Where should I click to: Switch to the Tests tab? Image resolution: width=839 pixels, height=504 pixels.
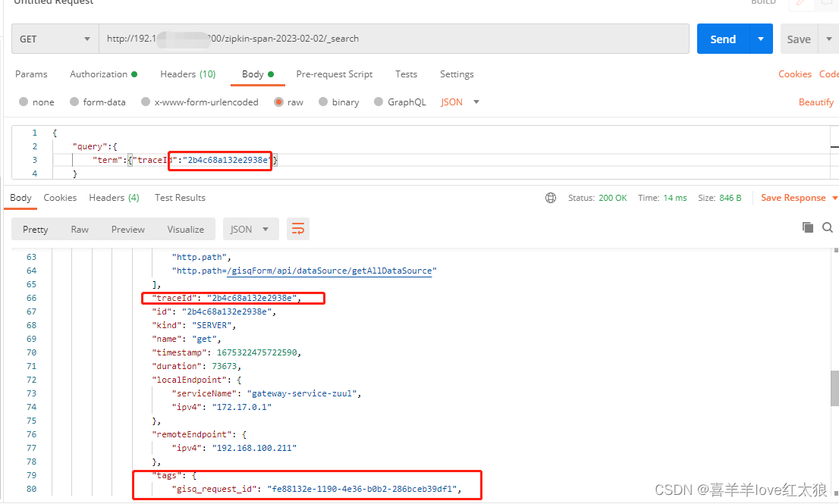406,74
